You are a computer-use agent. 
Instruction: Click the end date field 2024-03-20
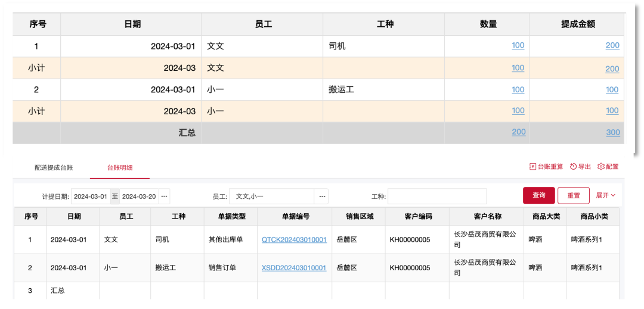(139, 196)
